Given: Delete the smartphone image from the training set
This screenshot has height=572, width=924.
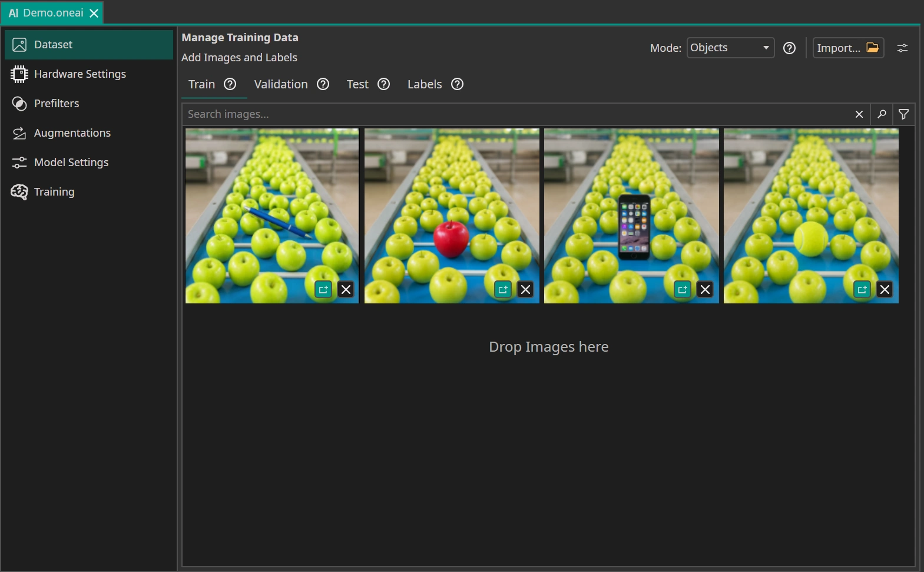Looking at the screenshot, I should pyautogui.click(x=705, y=289).
